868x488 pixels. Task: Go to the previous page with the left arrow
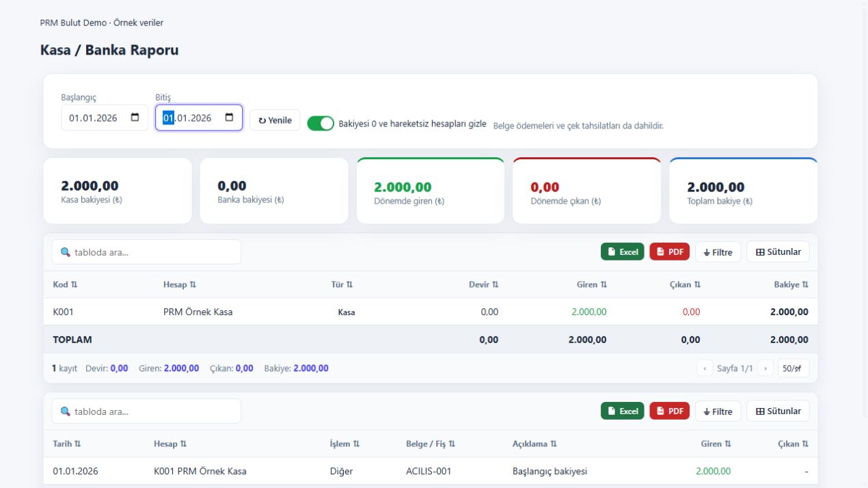(705, 368)
